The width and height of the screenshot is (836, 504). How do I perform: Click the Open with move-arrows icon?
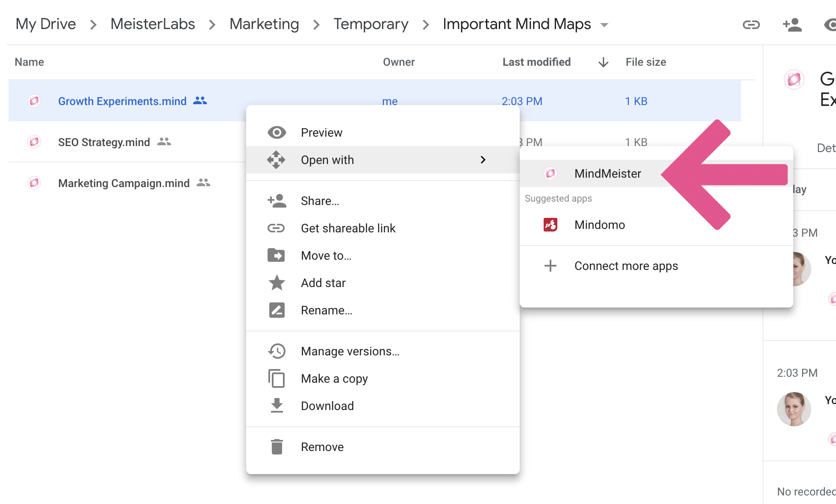click(x=276, y=160)
